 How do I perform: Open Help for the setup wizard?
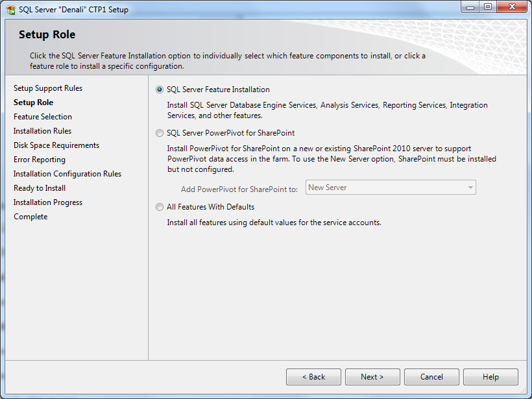[x=490, y=377]
